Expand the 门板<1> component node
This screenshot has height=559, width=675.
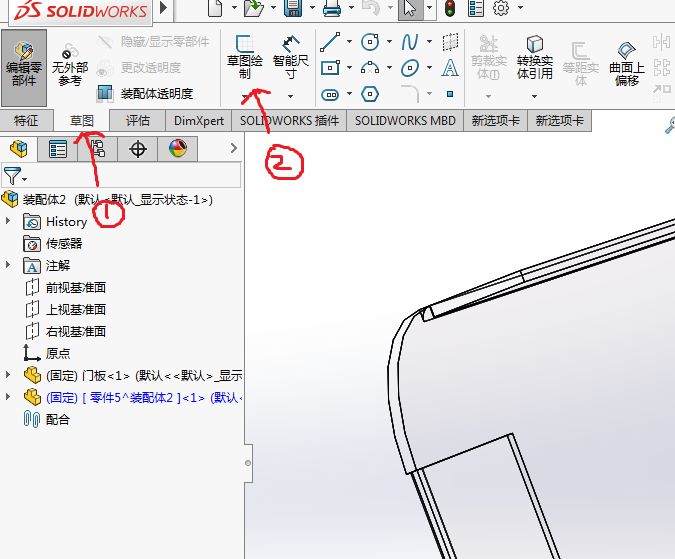tap(9, 375)
